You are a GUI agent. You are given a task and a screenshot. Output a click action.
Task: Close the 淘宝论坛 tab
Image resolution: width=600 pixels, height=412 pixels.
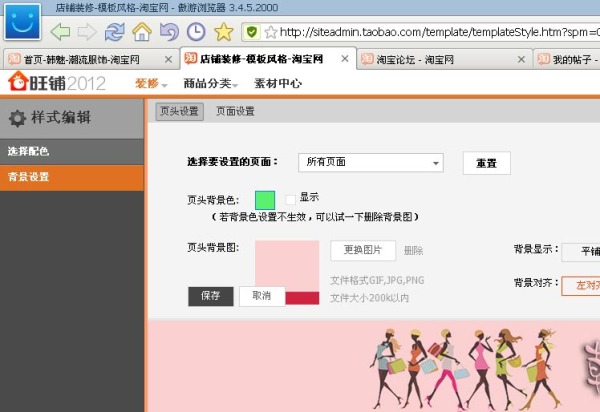521,59
